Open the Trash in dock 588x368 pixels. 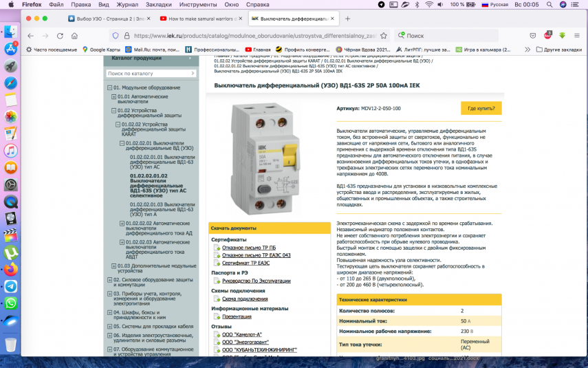(10, 345)
